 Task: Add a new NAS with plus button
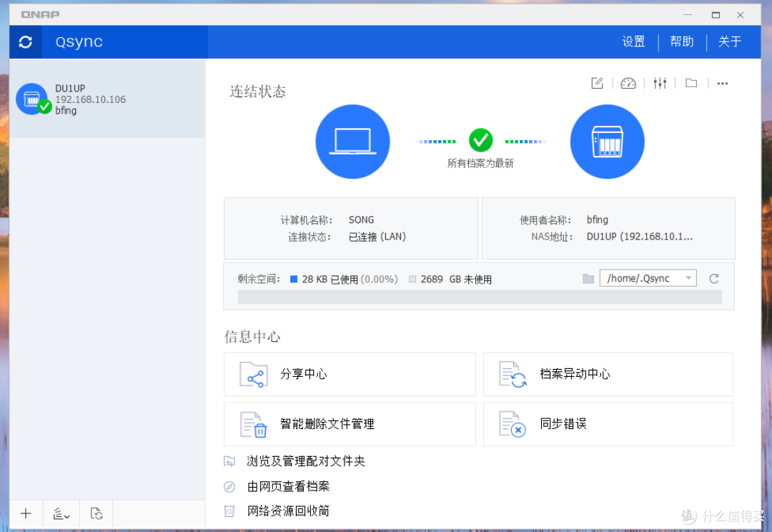pyautogui.click(x=26, y=513)
